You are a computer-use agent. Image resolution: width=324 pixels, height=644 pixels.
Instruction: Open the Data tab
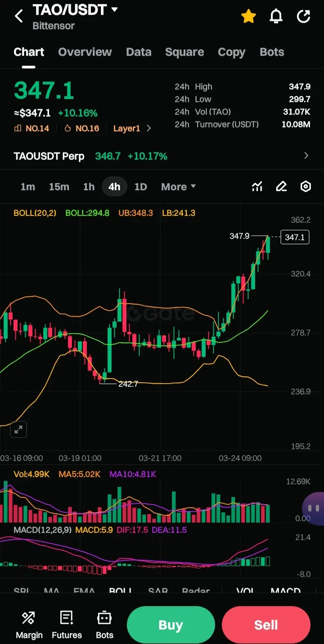point(139,52)
